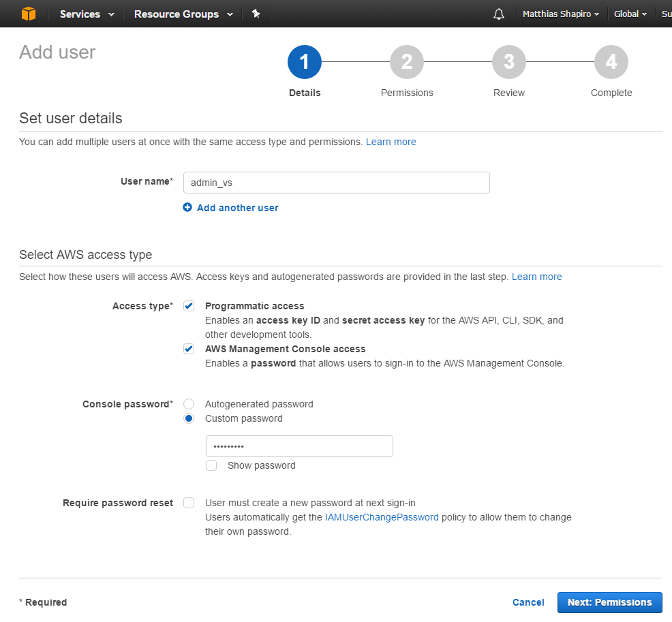This screenshot has width=672, height=622.
Task: Click step 2 Permissions circle
Action: 407,63
